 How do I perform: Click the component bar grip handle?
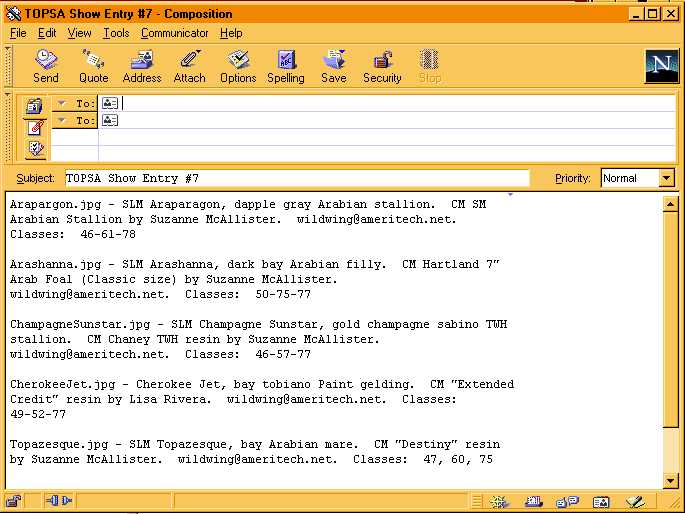click(477, 502)
